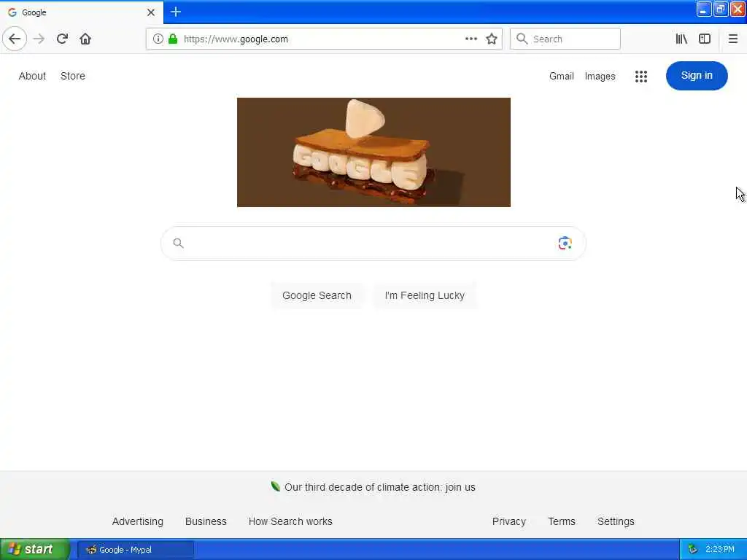Open the About link
747x560 pixels.
coord(32,76)
